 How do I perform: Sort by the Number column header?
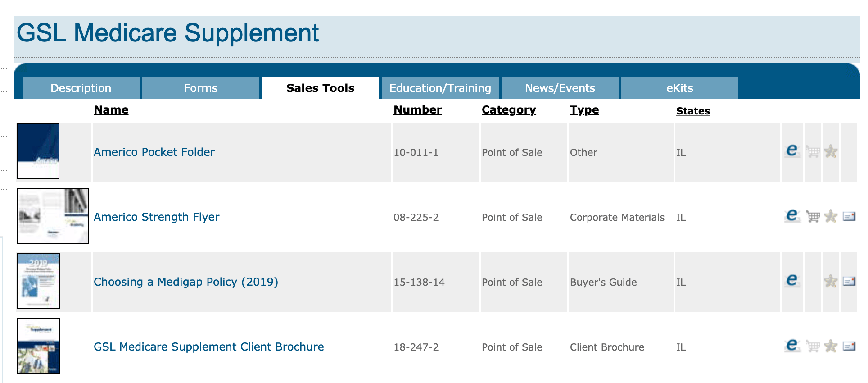tap(418, 110)
